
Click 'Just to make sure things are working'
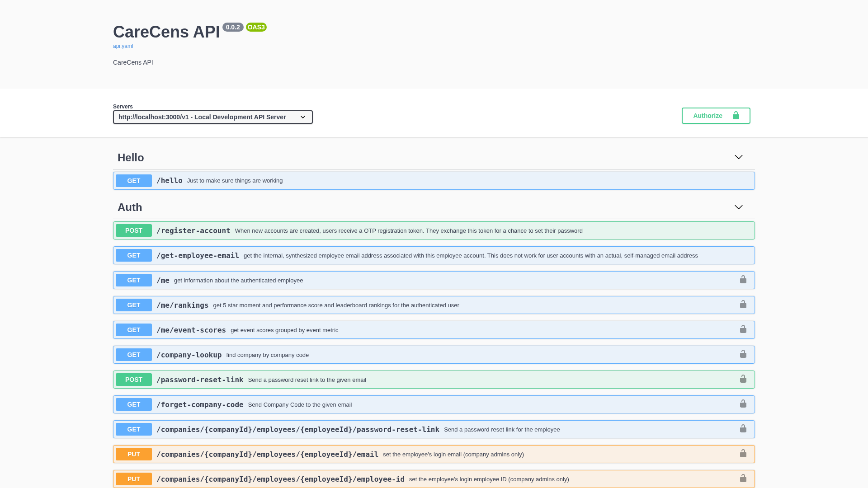[x=235, y=181]
